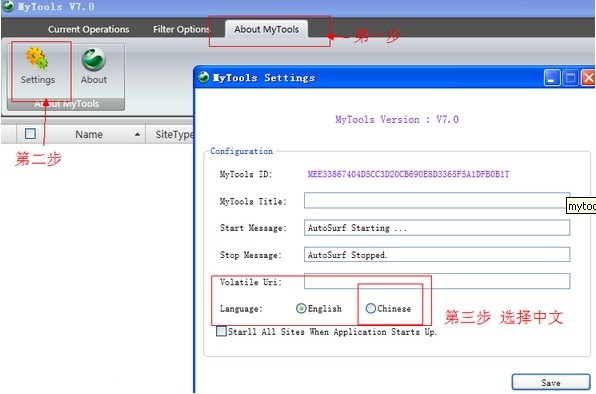596x394 pixels.
Task: Select Chinese language radio button
Action: click(371, 309)
